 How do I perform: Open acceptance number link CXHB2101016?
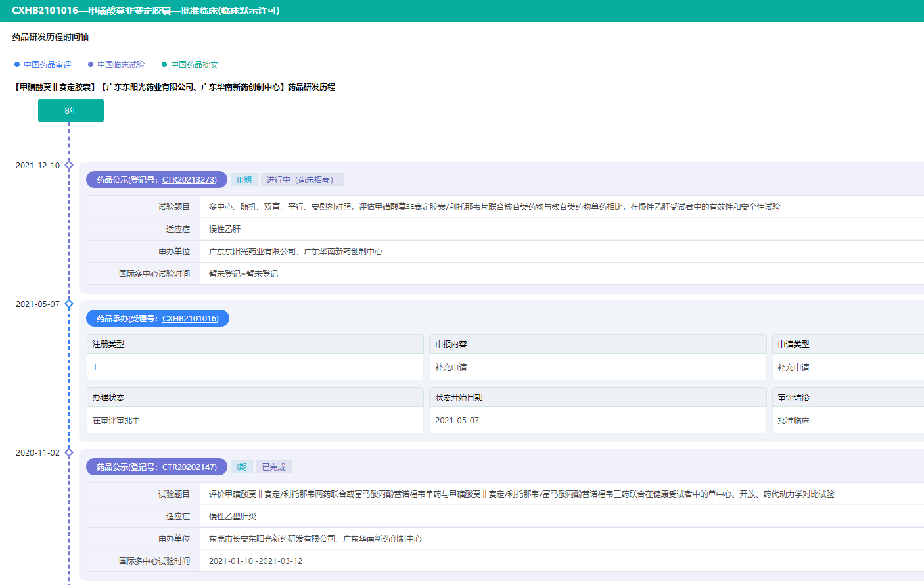190,318
